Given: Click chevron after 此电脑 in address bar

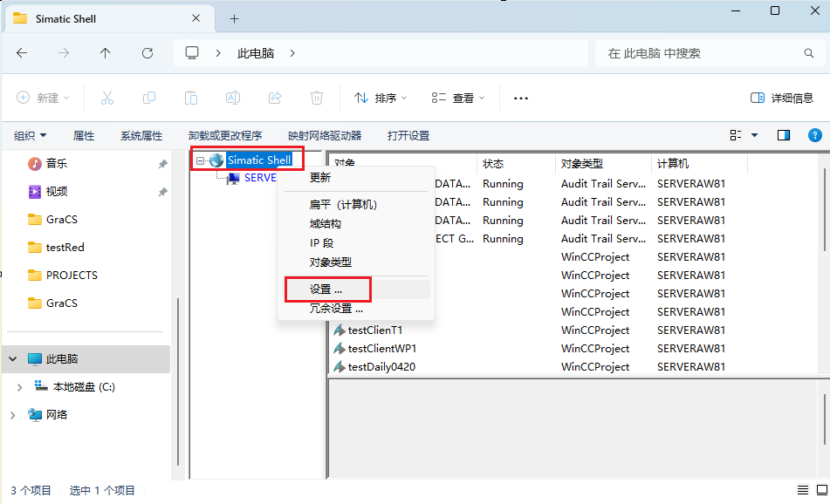Looking at the screenshot, I should (292, 53).
